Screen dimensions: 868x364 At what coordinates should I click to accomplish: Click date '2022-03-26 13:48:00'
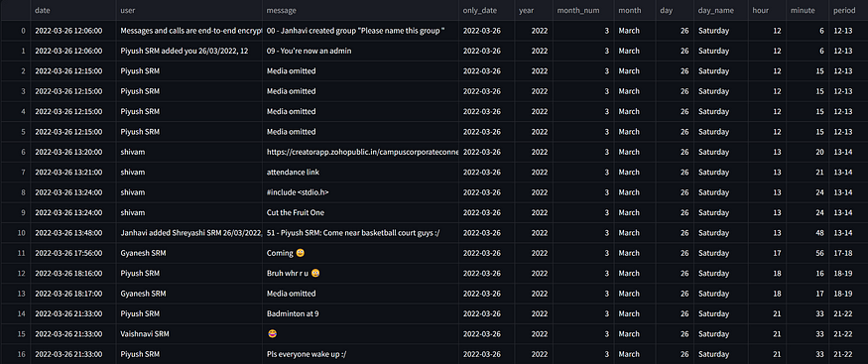(x=73, y=233)
